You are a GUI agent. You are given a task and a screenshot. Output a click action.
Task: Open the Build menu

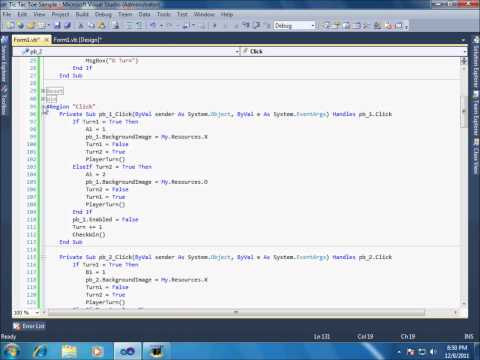82,14
